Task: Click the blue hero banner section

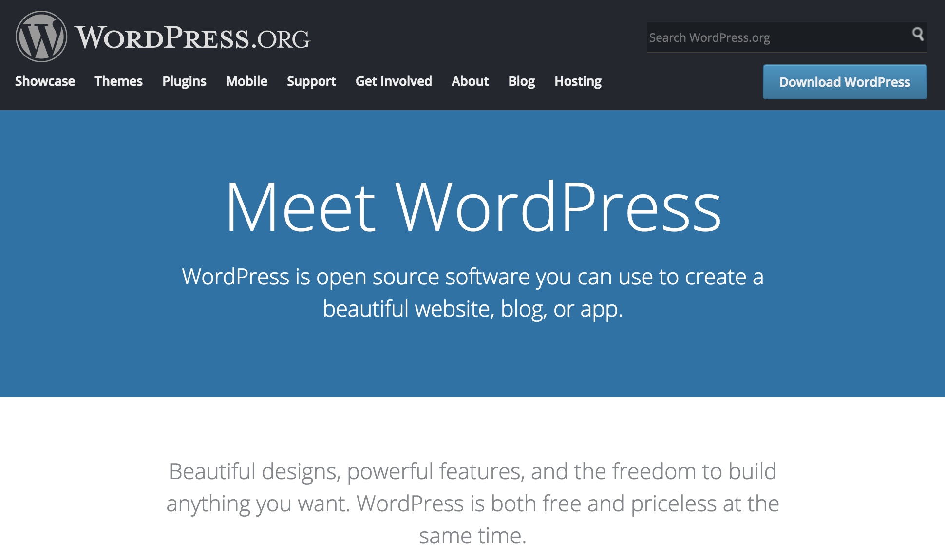Action: [x=472, y=253]
